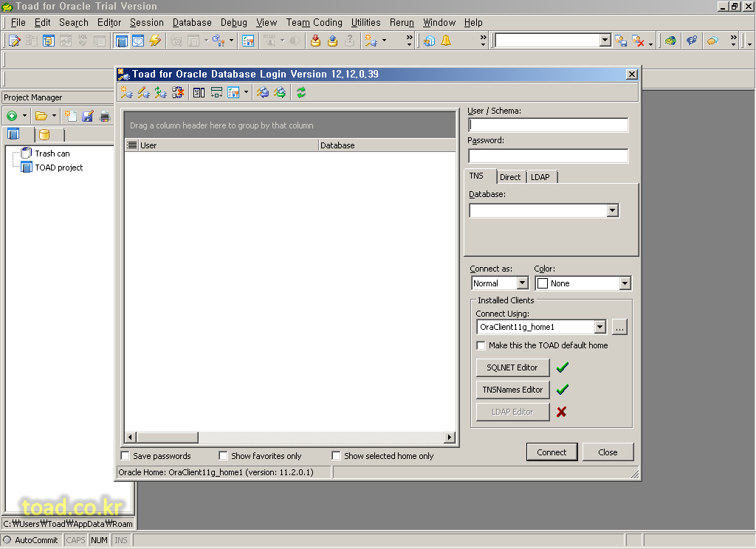Click the Database column header
The image size is (756, 549).
point(387,145)
